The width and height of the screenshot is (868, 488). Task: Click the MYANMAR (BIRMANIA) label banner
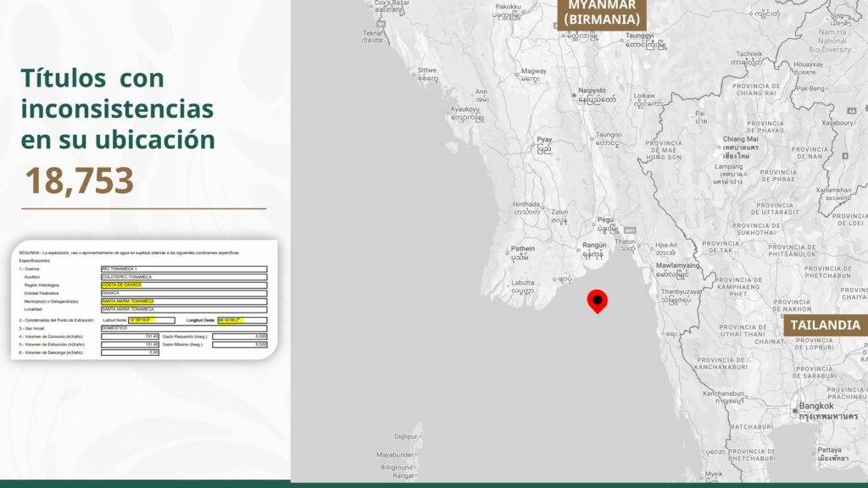click(x=602, y=13)
